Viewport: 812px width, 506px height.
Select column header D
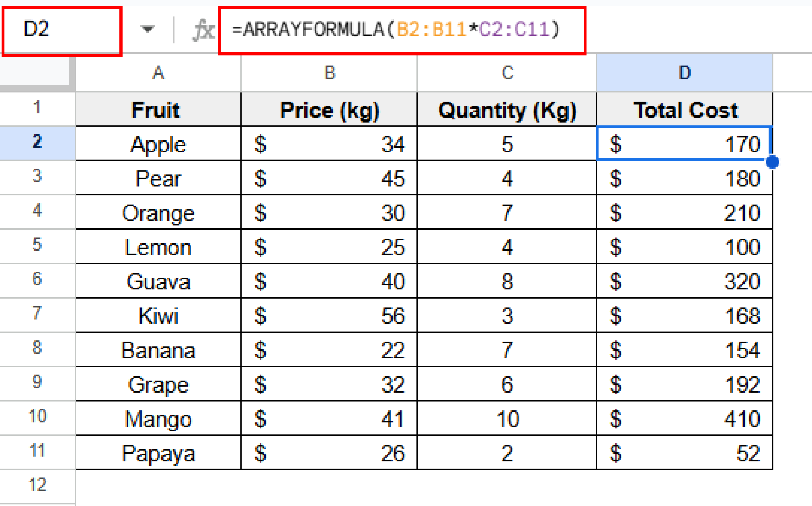click(684, 73)
